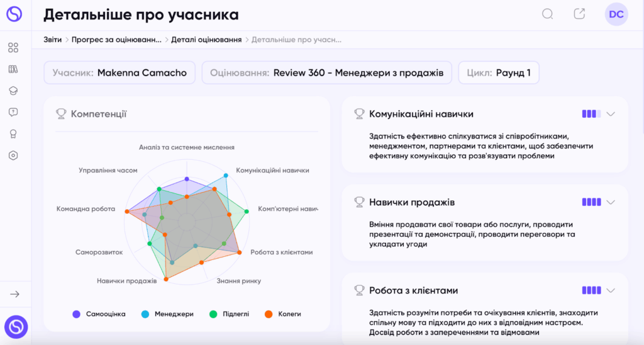Open the dashboard grid icon in sidebar
The image size is (644, 345).
pyautogui.click(x=13, y=48)
